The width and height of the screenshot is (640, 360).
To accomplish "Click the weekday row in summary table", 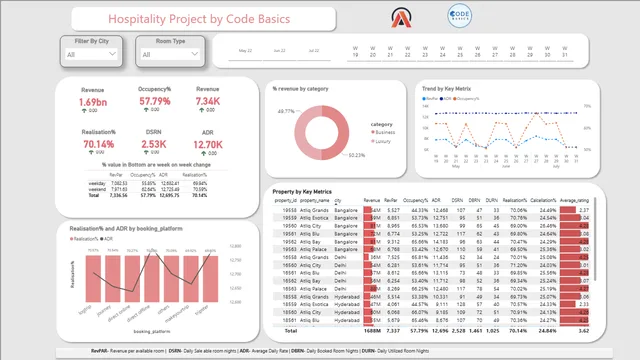I will [148, 183].
